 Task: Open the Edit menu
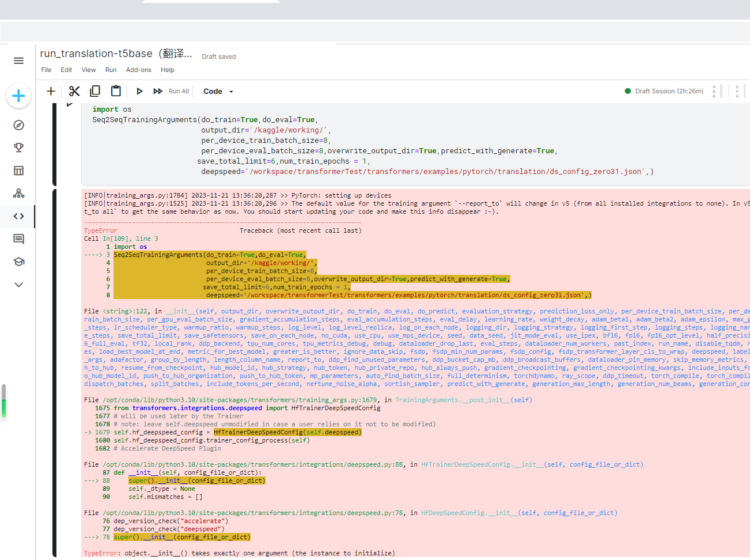click(x=66, y=70)
